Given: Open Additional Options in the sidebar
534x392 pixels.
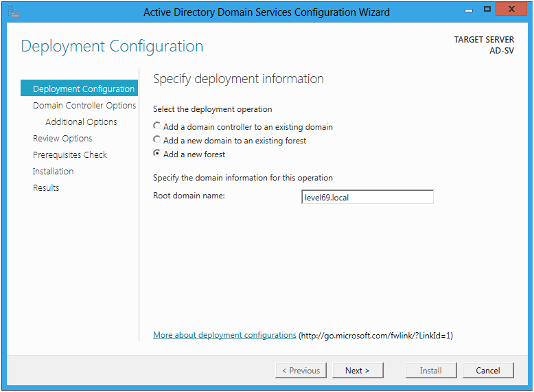Looking at the screenshot, I should click(81, 122).
